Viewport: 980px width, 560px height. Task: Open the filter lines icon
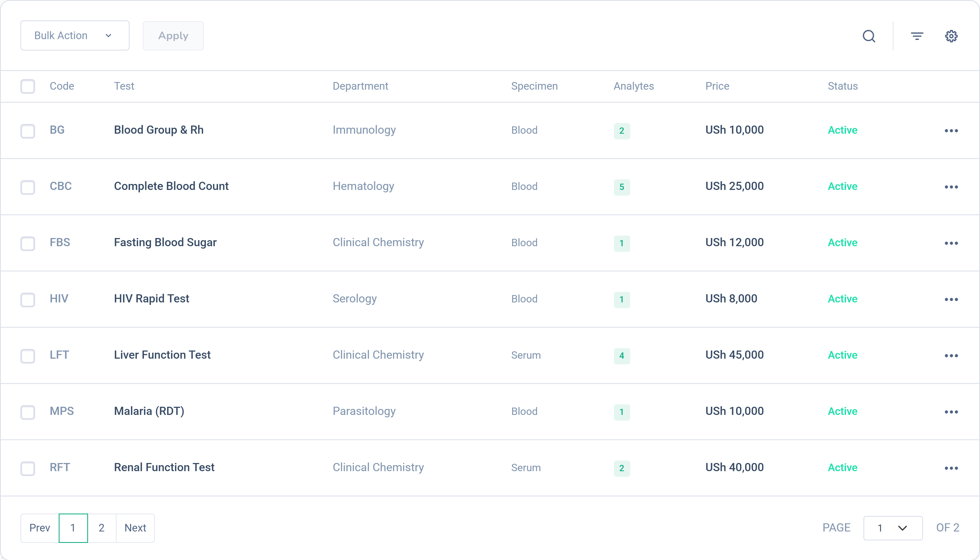coord(917,36)
